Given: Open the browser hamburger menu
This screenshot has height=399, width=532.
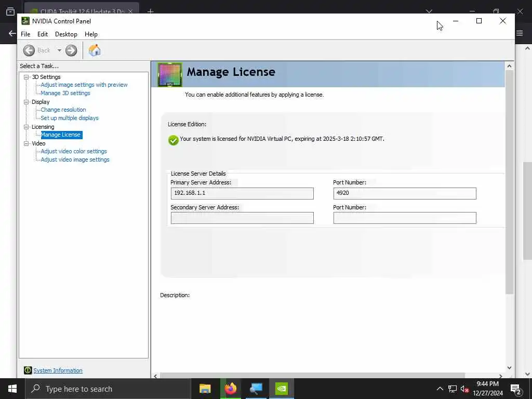Looking at the screenshot, I should point(520,33).
